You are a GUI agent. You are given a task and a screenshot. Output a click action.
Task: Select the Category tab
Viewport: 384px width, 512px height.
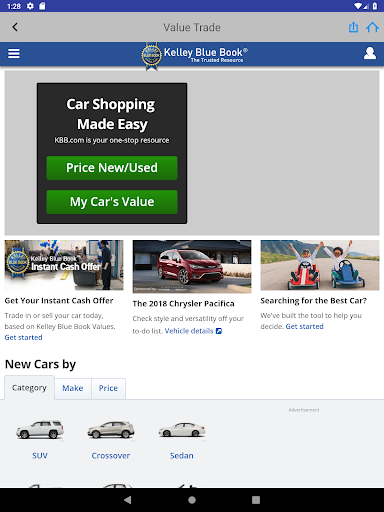29,388
